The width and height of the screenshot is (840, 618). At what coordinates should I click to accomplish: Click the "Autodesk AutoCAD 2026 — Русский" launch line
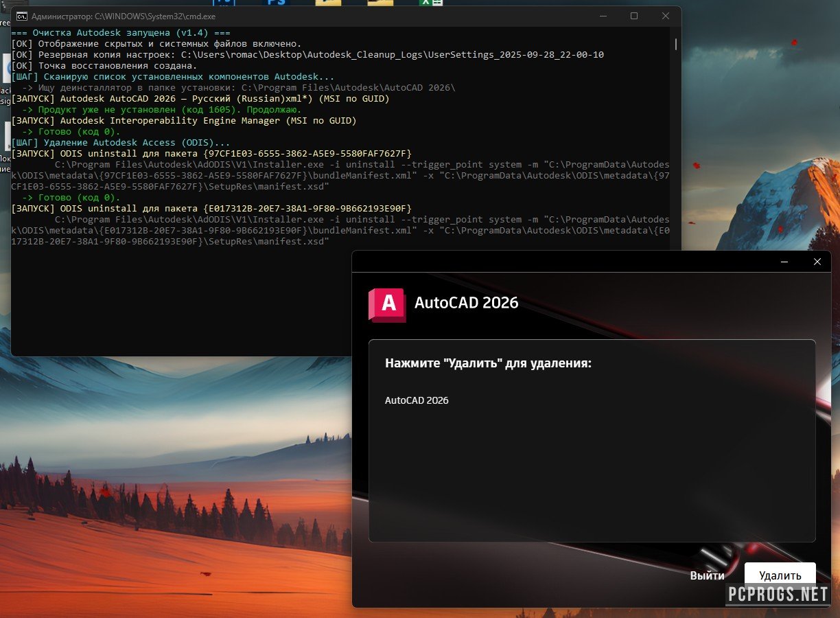point(200,99)
